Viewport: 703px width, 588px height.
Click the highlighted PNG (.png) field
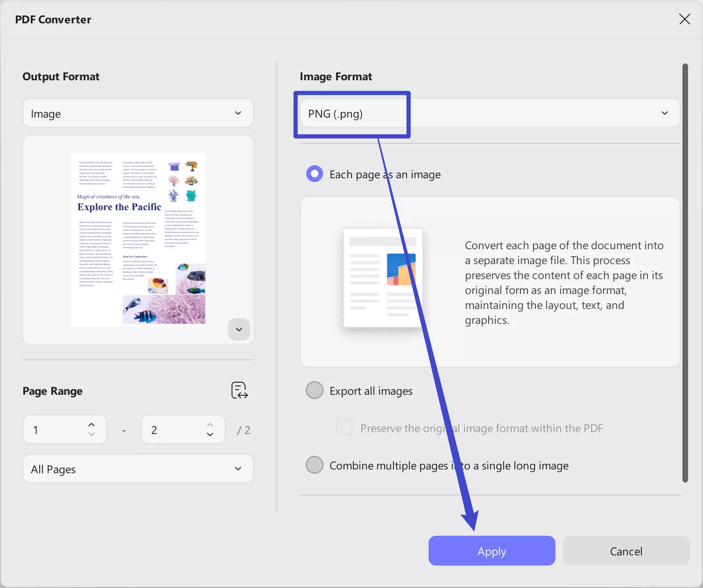pos(352,113)
